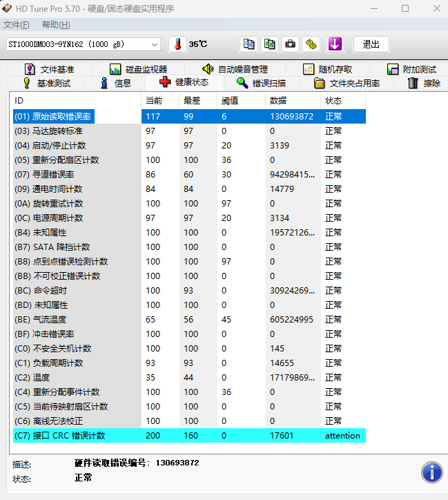The image size is (448, 500).
Task: Sort by the 当前 column header
Action: (160, 101)
